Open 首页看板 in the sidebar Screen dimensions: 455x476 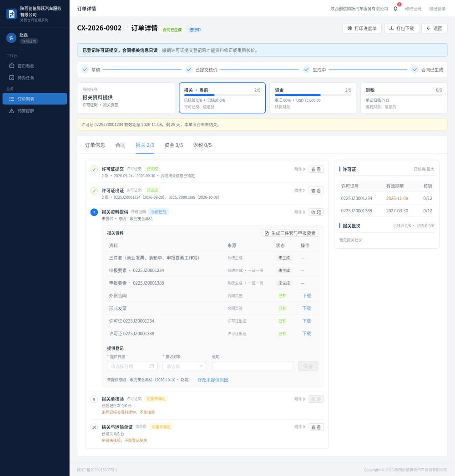pos(35,66)
